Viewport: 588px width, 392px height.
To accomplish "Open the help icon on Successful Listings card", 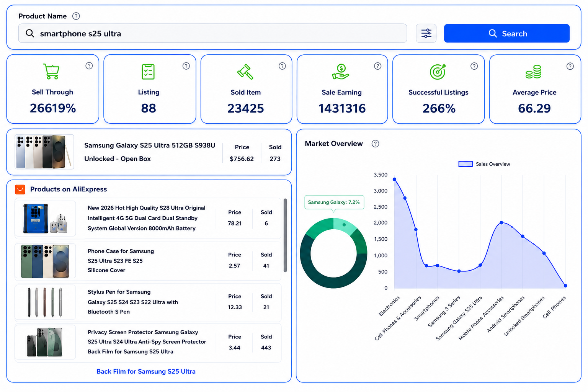I will [x=474, y=66].
